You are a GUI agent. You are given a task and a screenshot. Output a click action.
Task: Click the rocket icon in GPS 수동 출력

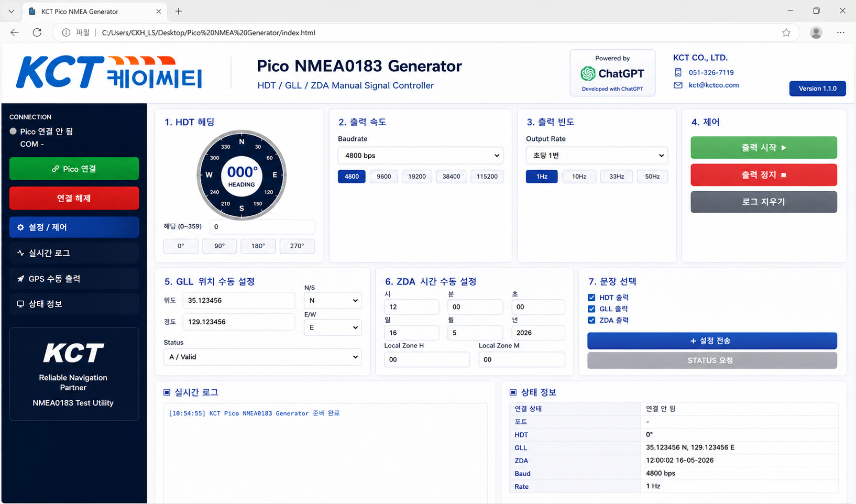pos(20,279)
